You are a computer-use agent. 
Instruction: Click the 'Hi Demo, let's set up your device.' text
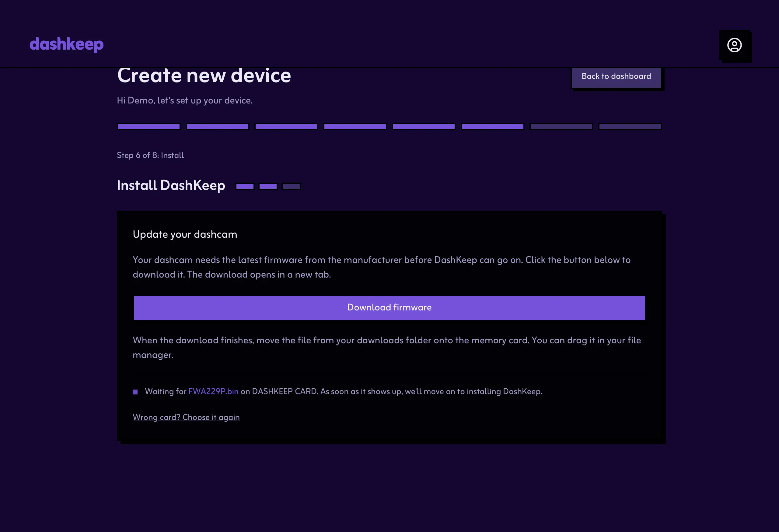click(x=185, y=100)
